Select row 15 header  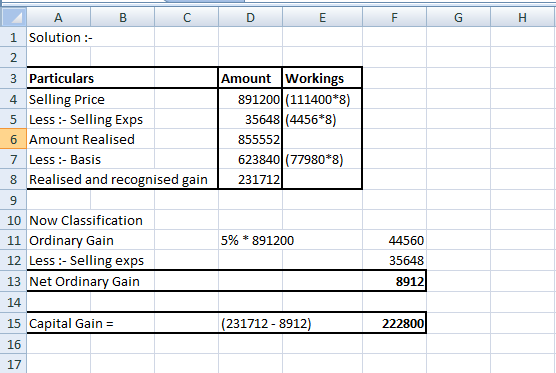pyautogui.click(x=13, y=323)
